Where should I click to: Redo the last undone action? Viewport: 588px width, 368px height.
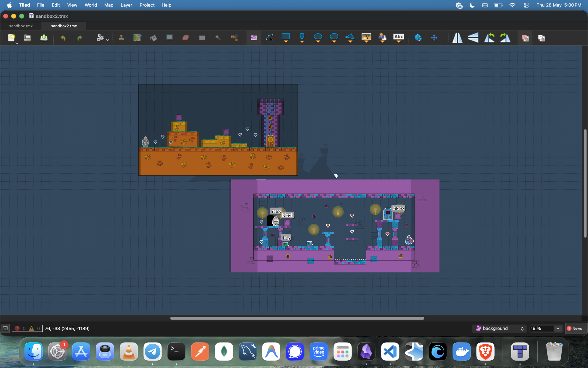79,38
